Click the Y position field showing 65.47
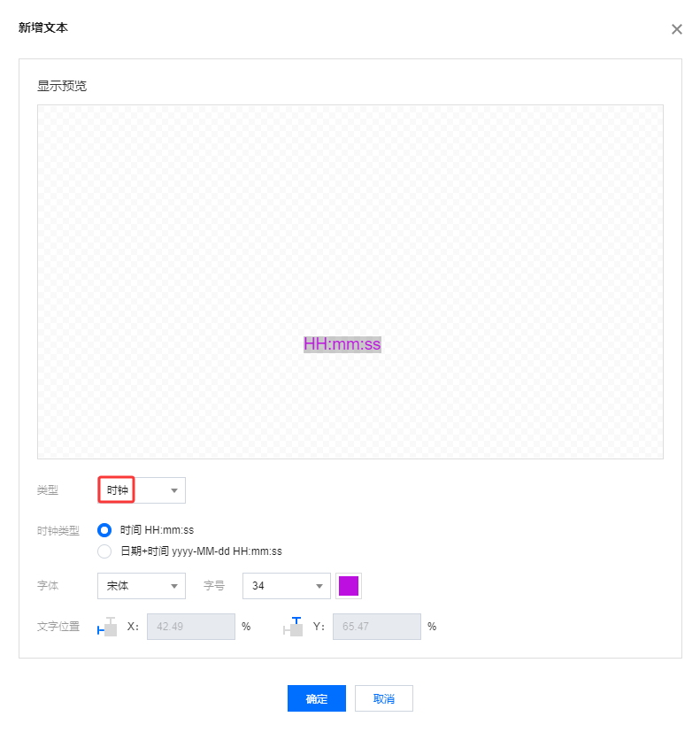 (x=377, y=627)
